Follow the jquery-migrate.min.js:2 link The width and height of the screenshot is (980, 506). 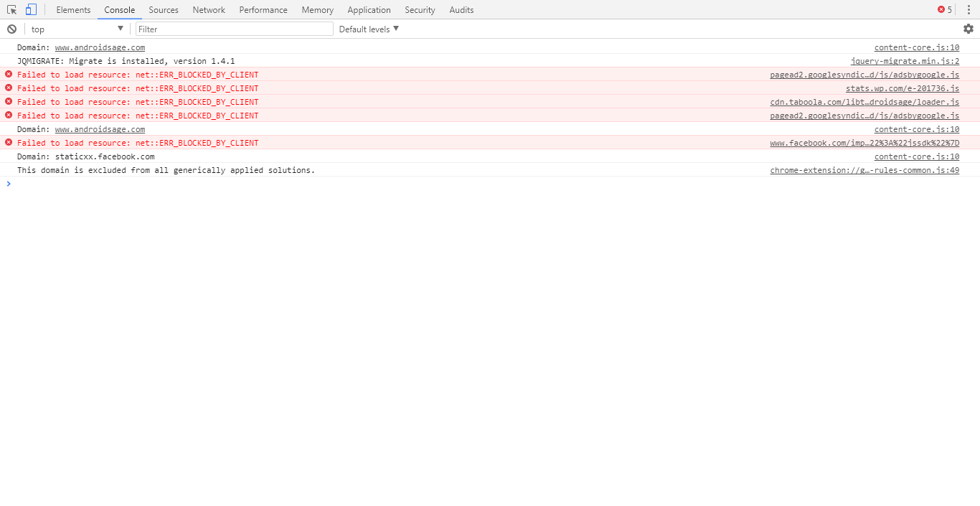click(905, 61)
